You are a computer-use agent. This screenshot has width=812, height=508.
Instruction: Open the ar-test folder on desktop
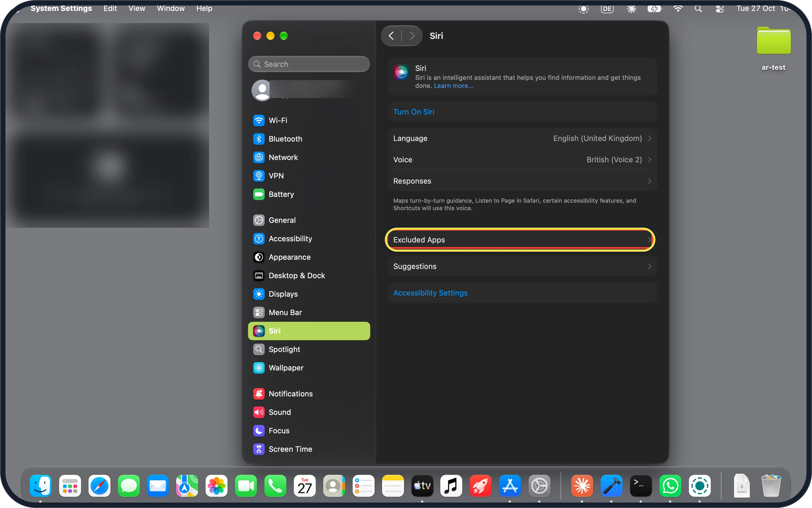(773, 49)
